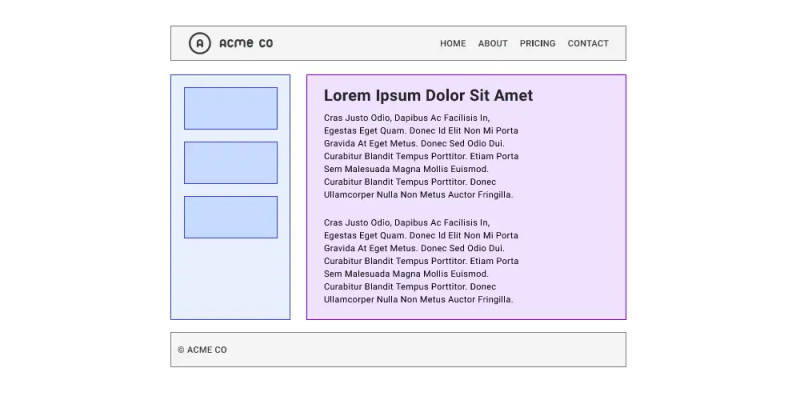Viewport: 800px width, 400px height.
Task: Click the Lorem Ipsum Dolor Sit Amet heading
Action: (x=428, y=95)
